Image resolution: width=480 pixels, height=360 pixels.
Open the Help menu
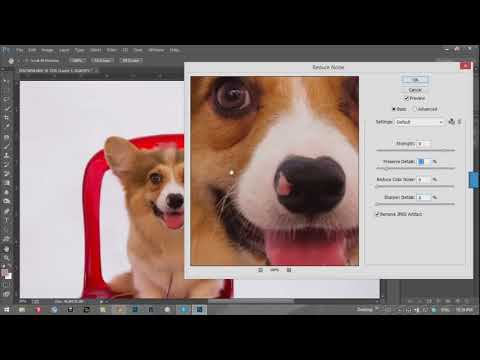click(174, 50)
